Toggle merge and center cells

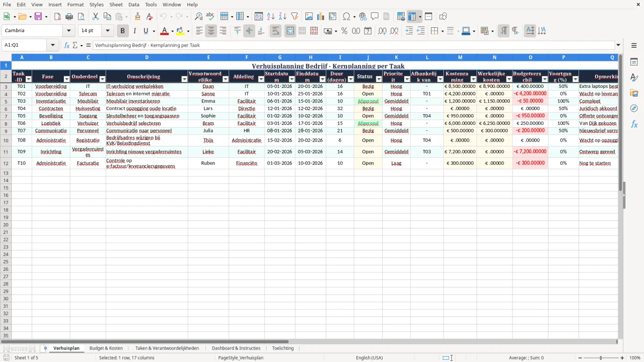290,31
